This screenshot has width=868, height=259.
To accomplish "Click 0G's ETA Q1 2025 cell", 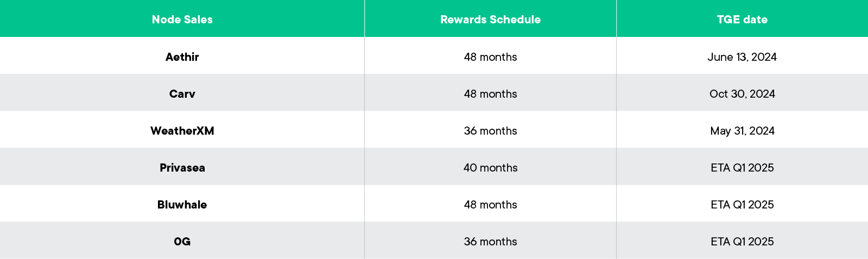I will (x=742, y=242).
